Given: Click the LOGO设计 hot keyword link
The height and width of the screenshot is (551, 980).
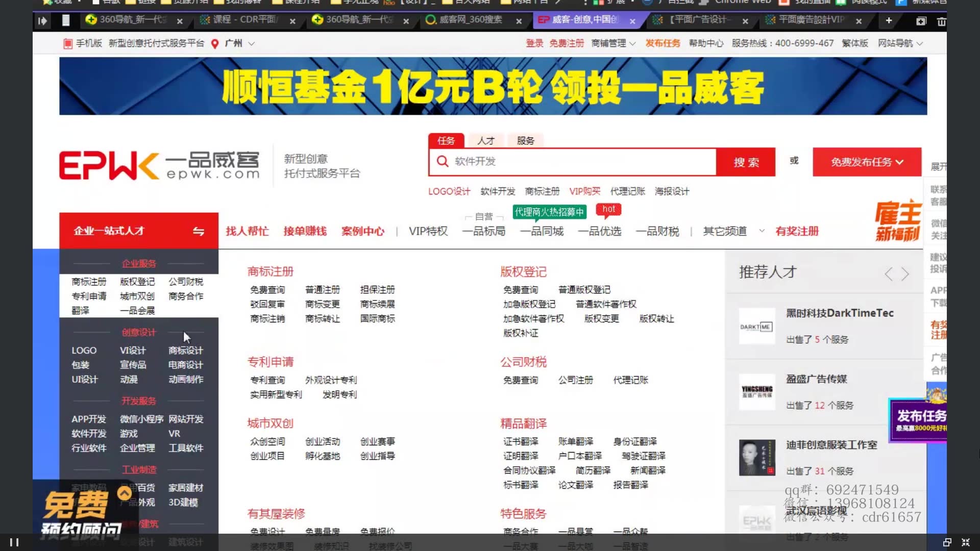Looking at the screenshot, I should click(x=449, y=191).
